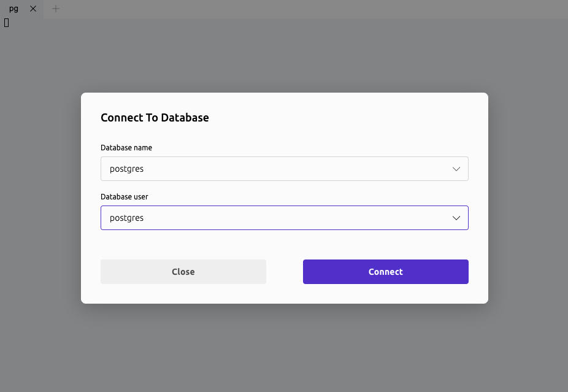Screen dimensions: 568x392
Task: Select the pg tab label
Action: coord(13,9)
